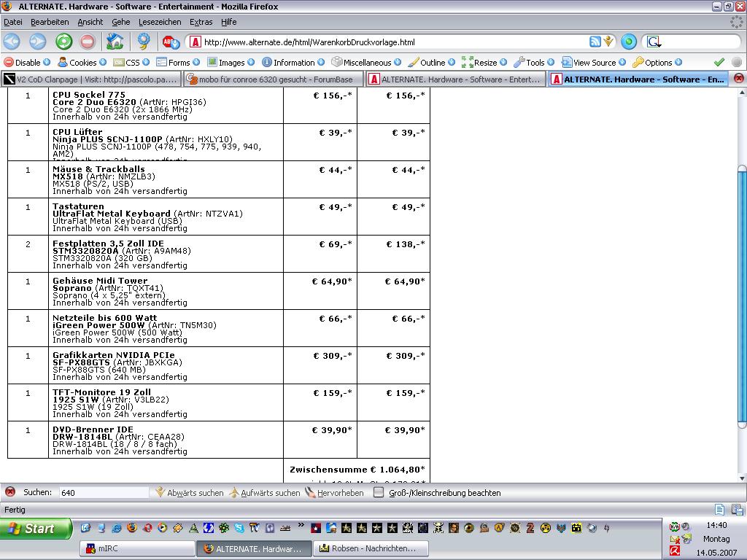Open the Outline developer menu
The image size is (747, 560).
[432, 63]
